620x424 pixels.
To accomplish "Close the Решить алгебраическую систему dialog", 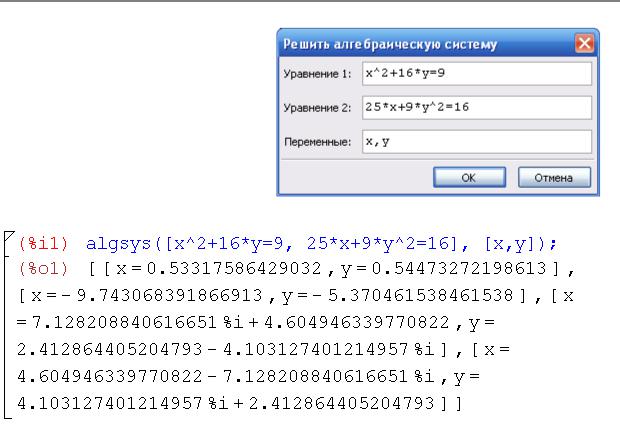I will click(584, 43).
